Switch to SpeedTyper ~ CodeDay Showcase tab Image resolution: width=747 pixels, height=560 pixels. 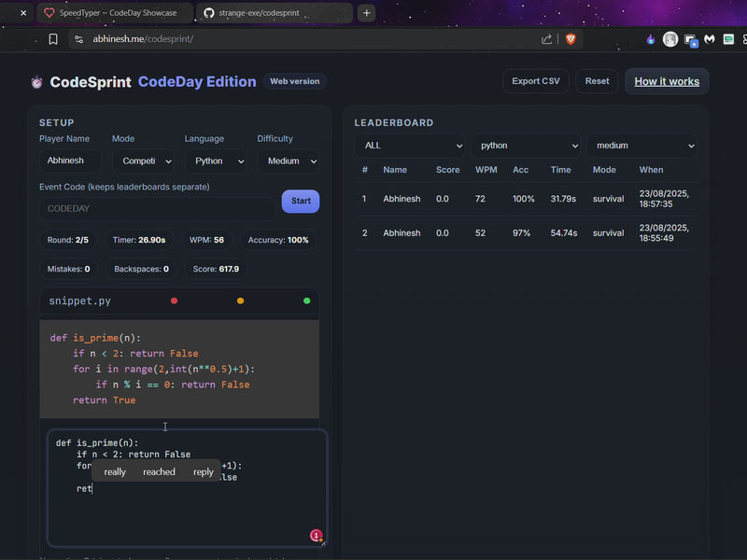coord(115,13)
